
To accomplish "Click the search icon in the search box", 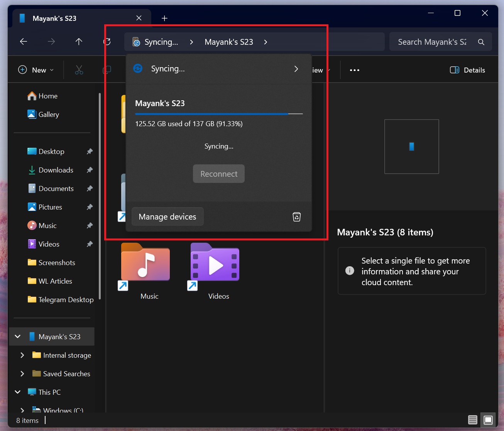I will tap(481, 42).
